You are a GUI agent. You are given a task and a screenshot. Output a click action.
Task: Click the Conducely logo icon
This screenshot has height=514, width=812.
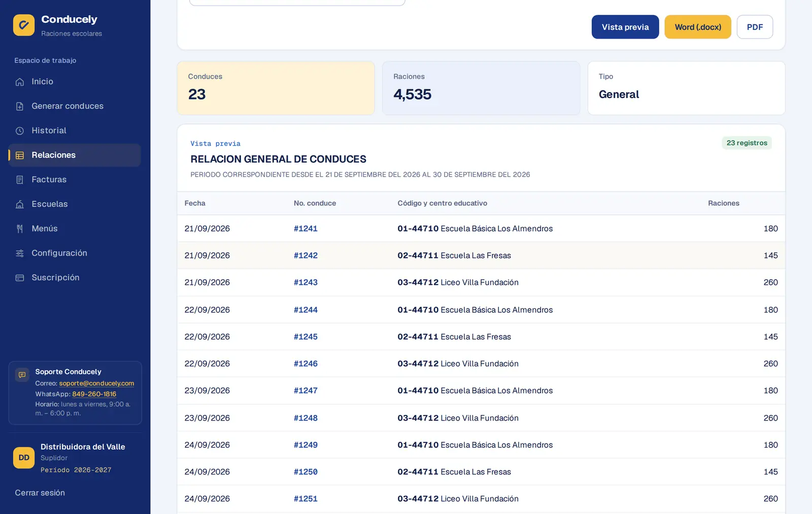pos(24,25)
